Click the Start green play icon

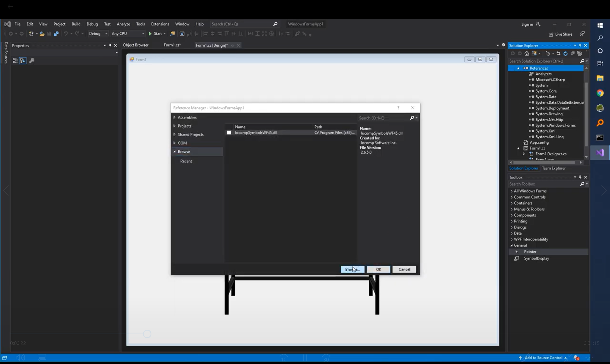[150, 34]
